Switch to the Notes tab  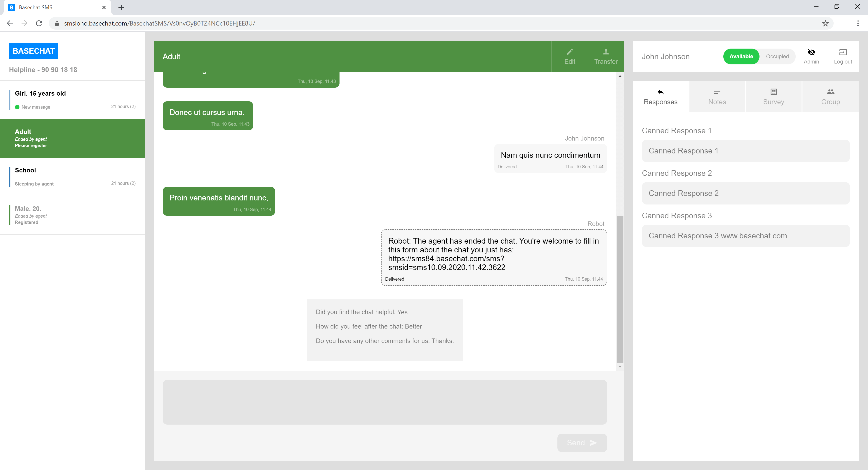tap(717, 96)
